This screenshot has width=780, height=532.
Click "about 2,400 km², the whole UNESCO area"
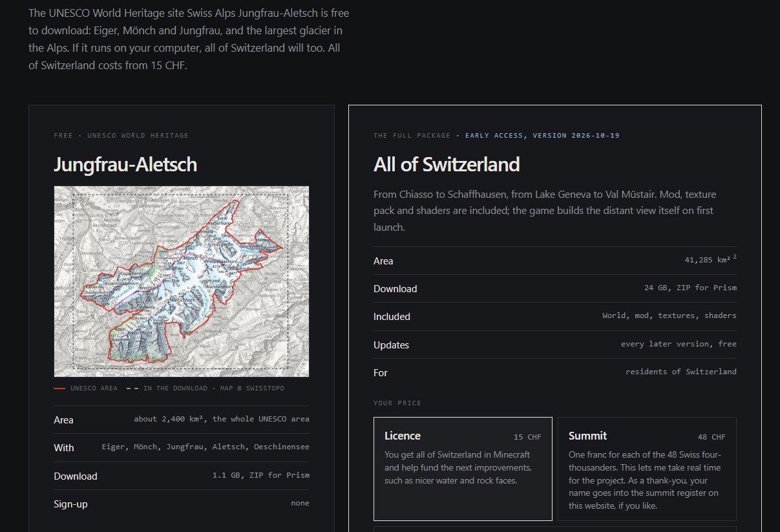click(222, 419)
